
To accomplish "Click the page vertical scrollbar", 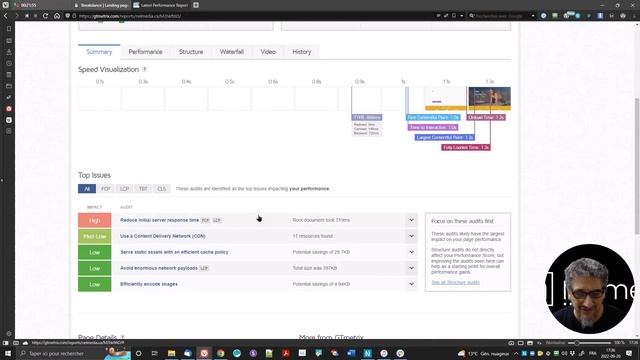I will 637,165.
